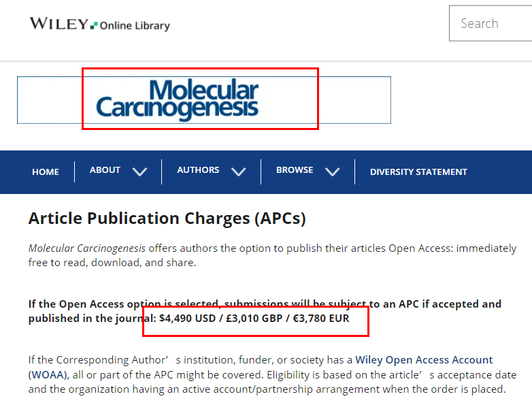The image size is (532, 405).
Task: Focus the Search input field
Action: point(491,23)
